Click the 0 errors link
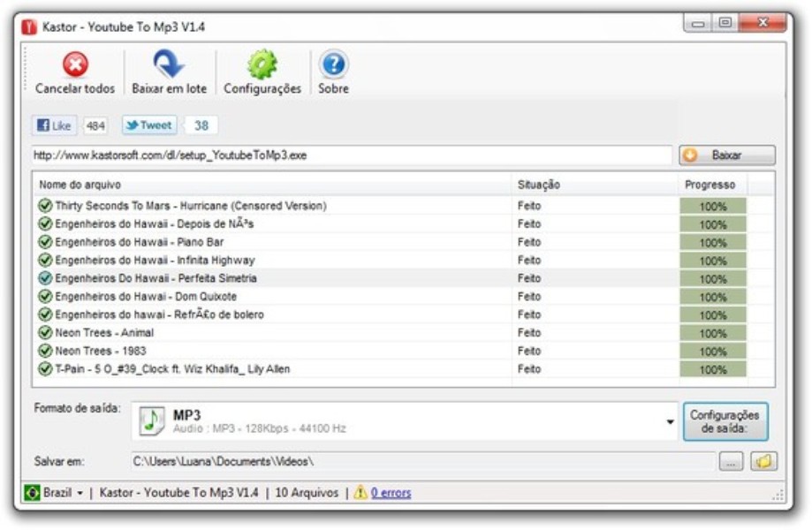 (x=391, y=493)
